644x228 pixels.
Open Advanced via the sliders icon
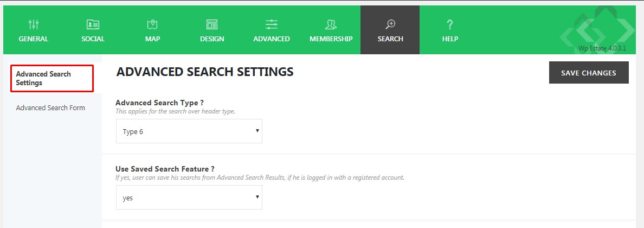tap(272, 24)
